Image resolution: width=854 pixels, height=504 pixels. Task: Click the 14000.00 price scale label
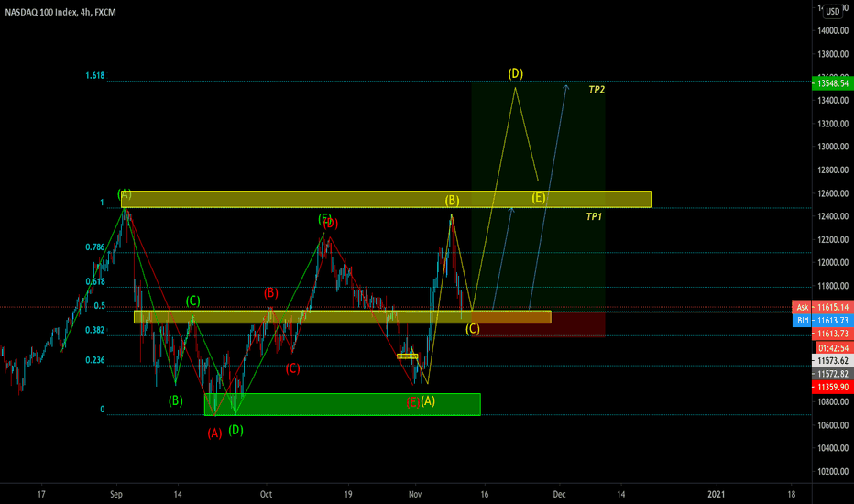click(833, 31)
